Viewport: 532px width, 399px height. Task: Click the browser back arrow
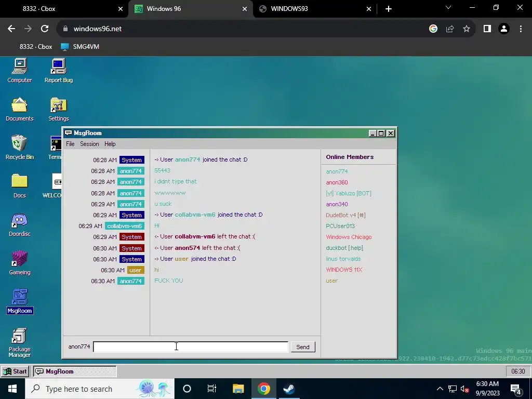pyautogui.click(x=11, y=29)
